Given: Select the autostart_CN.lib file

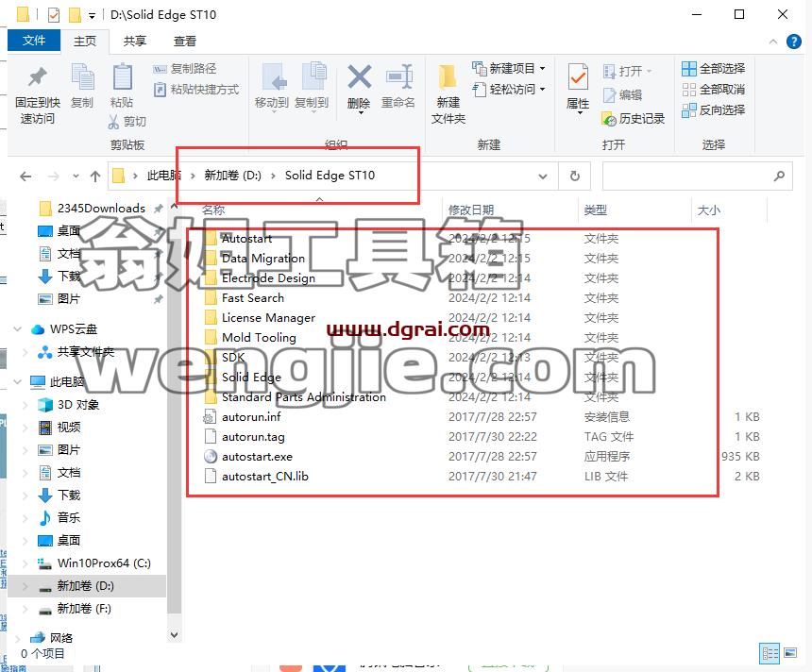Looking at the screenshot, I should [265, 477].
